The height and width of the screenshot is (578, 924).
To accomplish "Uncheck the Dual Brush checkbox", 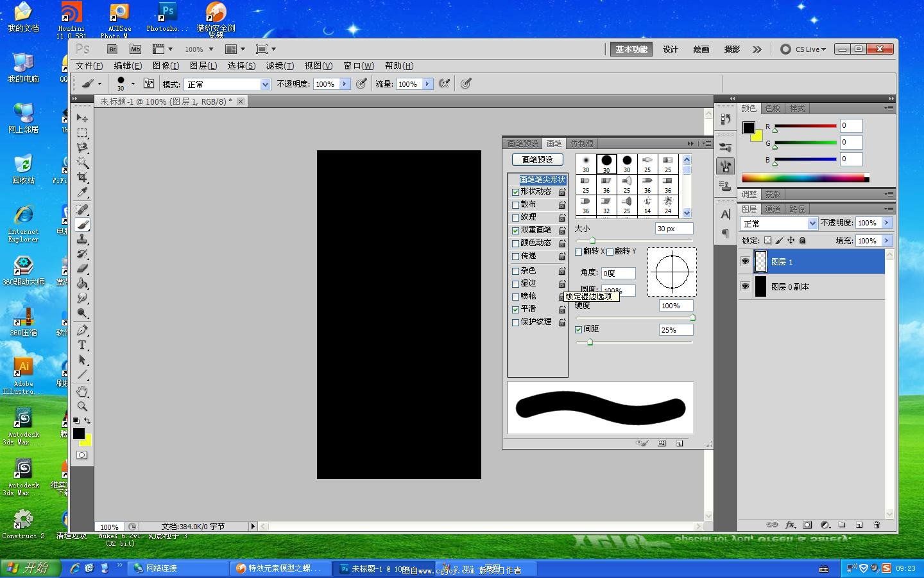I will pos(515,231).
